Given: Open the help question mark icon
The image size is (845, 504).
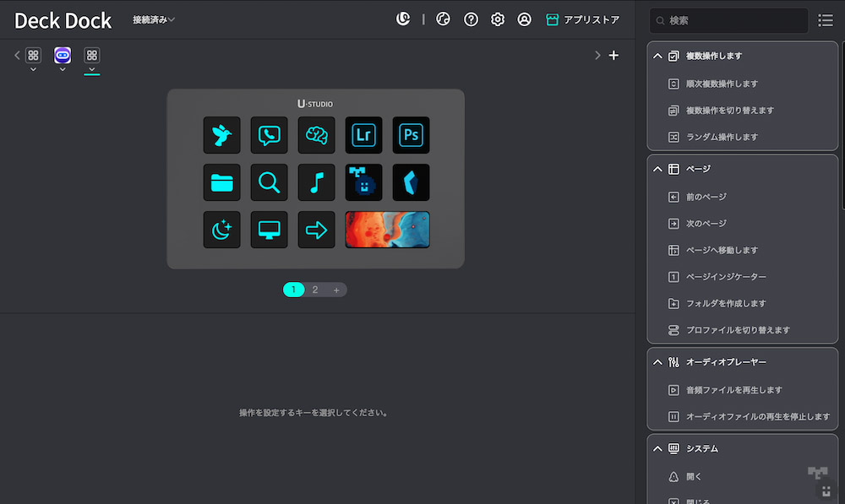Looking at the screenshot, I should coord(471,19).
